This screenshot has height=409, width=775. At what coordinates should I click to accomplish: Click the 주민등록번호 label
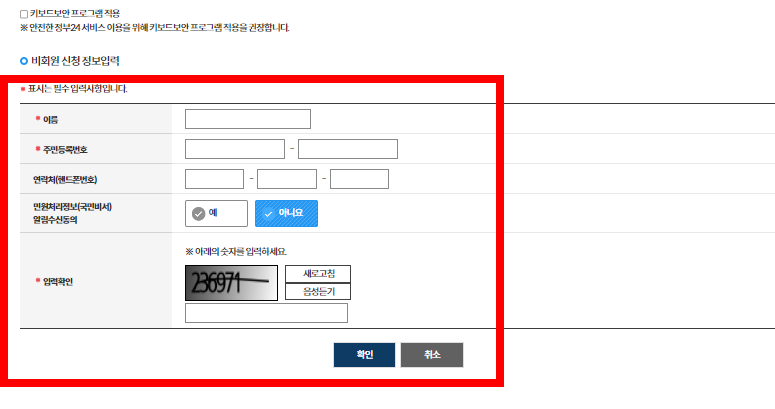tap(65, 150)
